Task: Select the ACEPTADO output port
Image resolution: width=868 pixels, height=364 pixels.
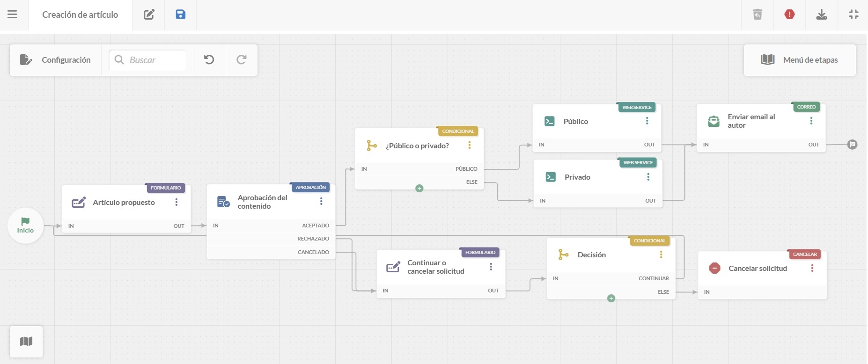Action: coord(316,226)
